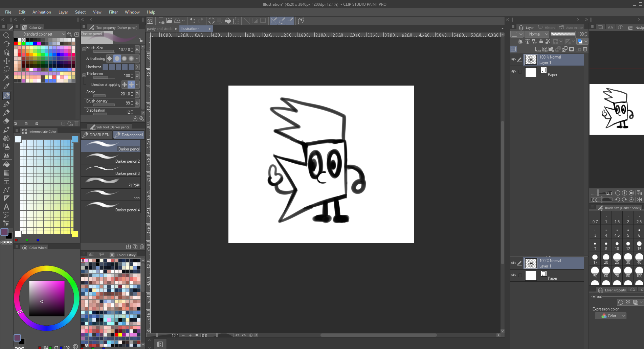
Task: Create a new raster layer
Action: pos(537,49)
